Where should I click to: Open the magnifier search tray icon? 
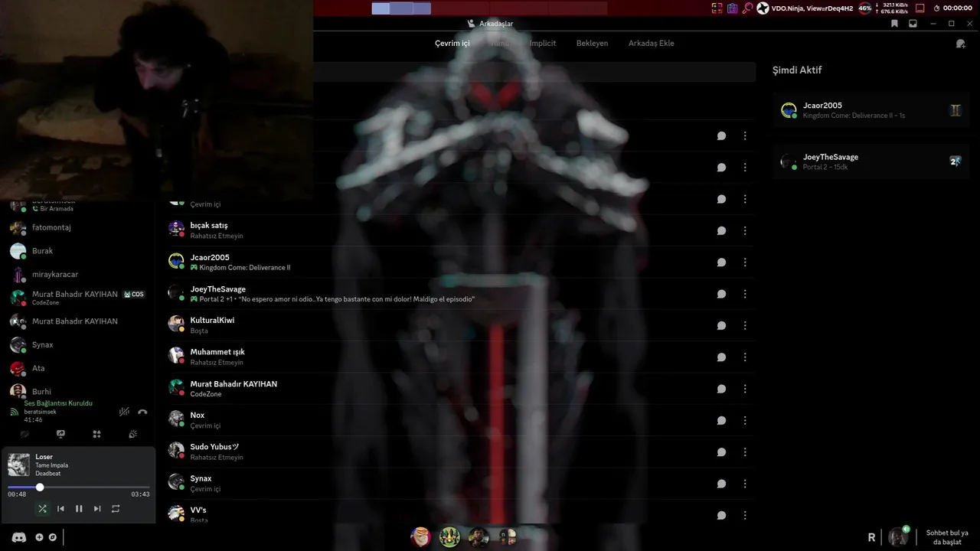coord(747,8)
